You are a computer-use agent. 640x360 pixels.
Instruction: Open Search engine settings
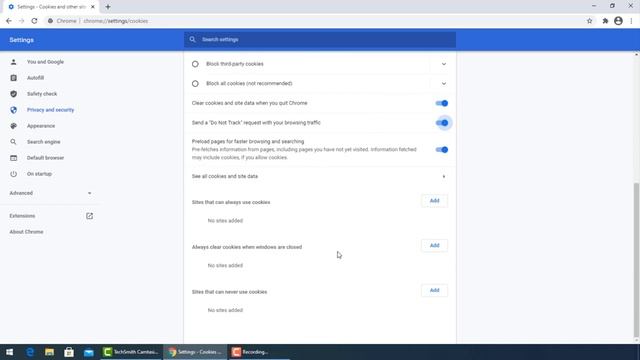44,142
